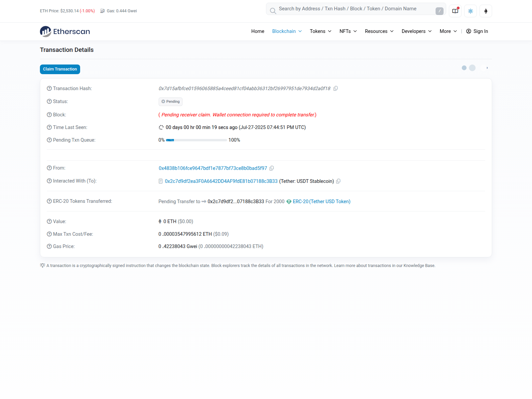Screen dimensions: 532x399
Task: Click Sign In
Action: click(477, 31)
